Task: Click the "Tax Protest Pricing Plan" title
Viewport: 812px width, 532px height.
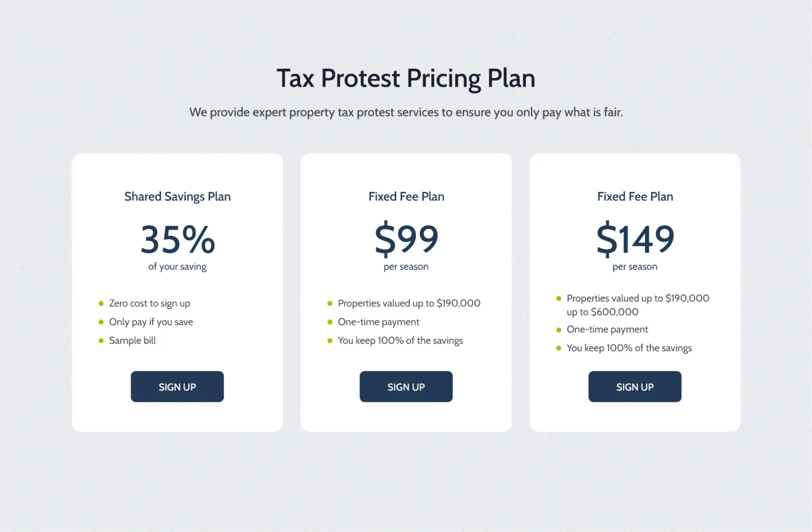Action: 406,78
